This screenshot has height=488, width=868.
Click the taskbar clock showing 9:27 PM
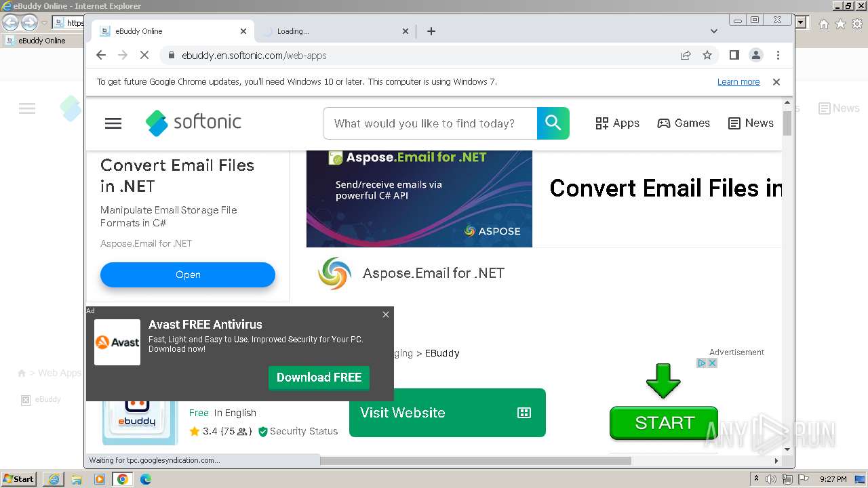click(x=833, y=479)
